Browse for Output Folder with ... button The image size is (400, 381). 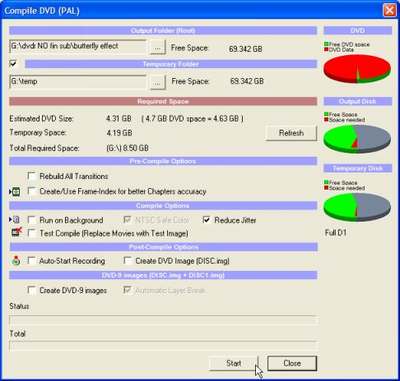pyautogui.click(x=158, y=48)
